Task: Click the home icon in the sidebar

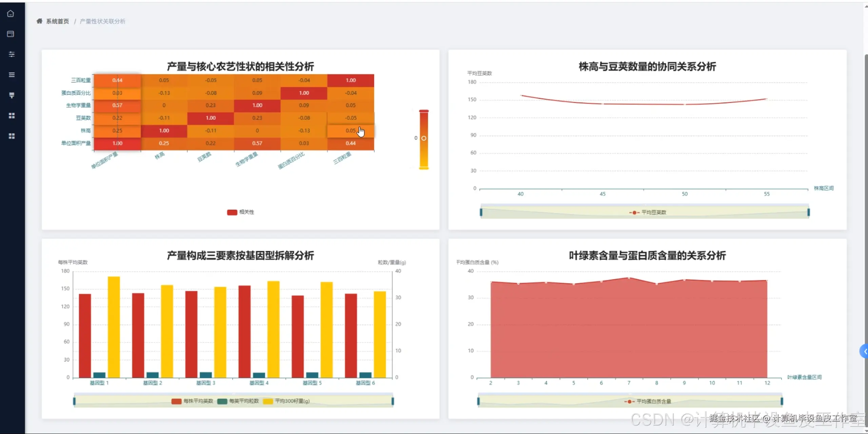Action: (11, 14)
